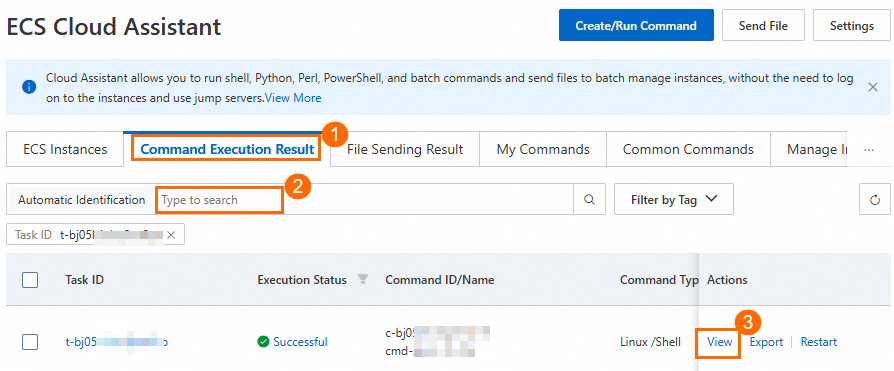Image resolution: width=894 pixels, height=371 pixels.
Task: Click the green Successful status icon
Action: click(263, 342)
